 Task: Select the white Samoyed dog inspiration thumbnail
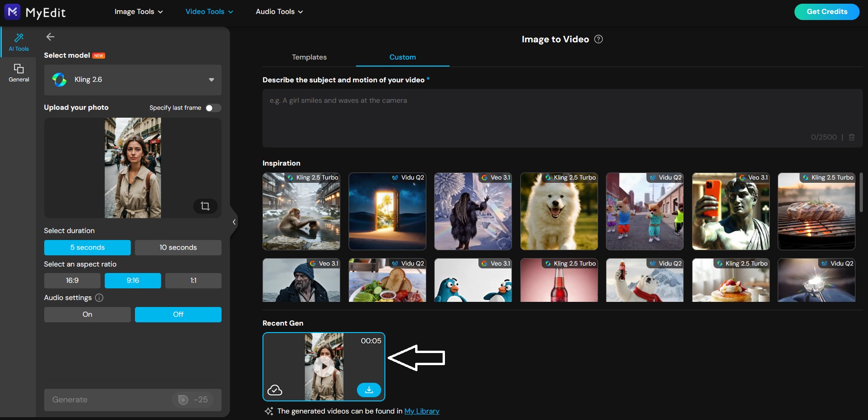(559, 212)
